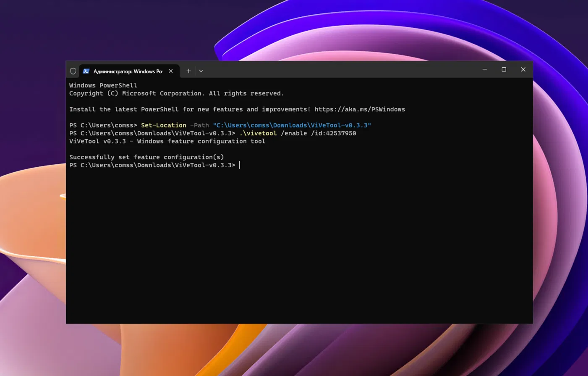
Task: Click the administrator shield icon in title bar
Action: (73, 71)
